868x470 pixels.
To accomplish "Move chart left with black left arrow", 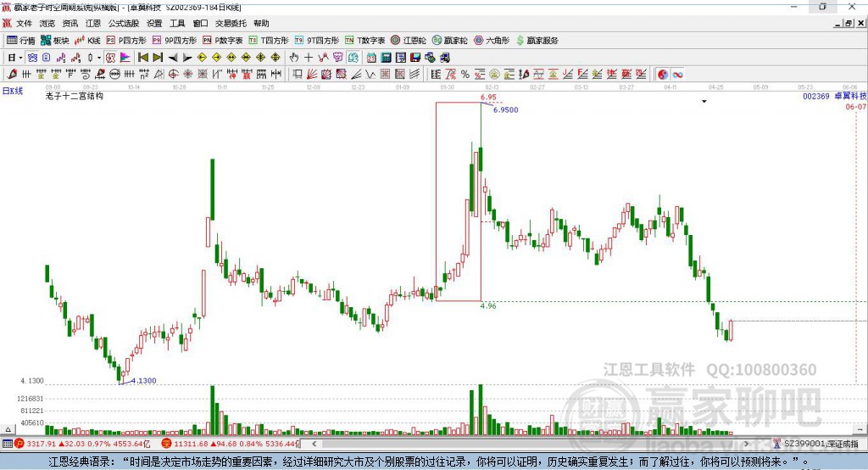I will [x=173, y=58].
